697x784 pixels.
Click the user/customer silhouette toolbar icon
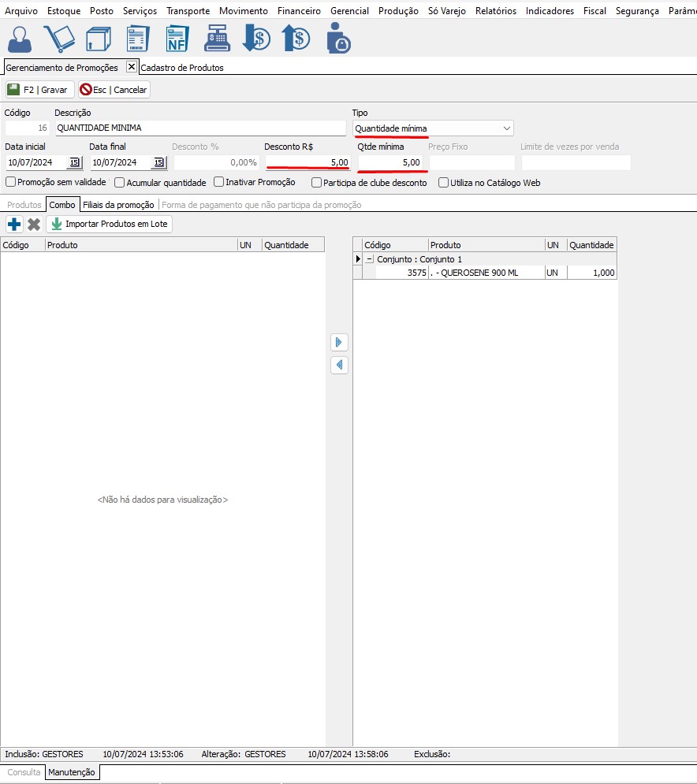point(21,39)
